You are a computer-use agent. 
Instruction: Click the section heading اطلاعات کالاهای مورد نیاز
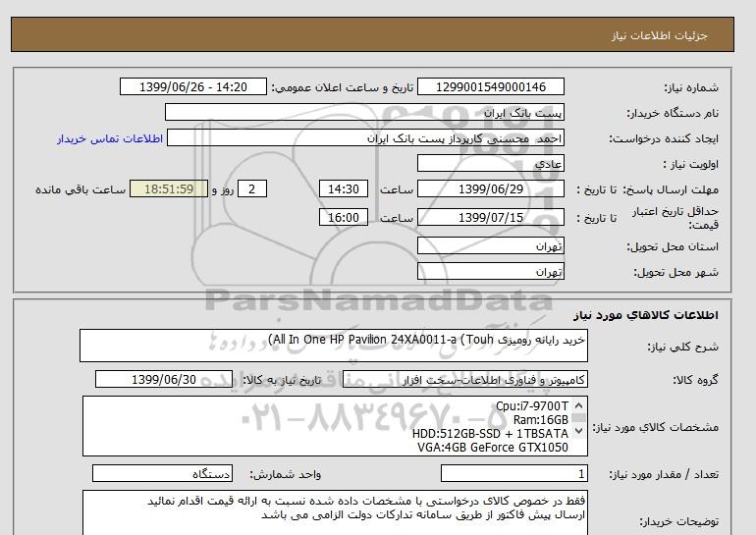click(x=646, y=315)
